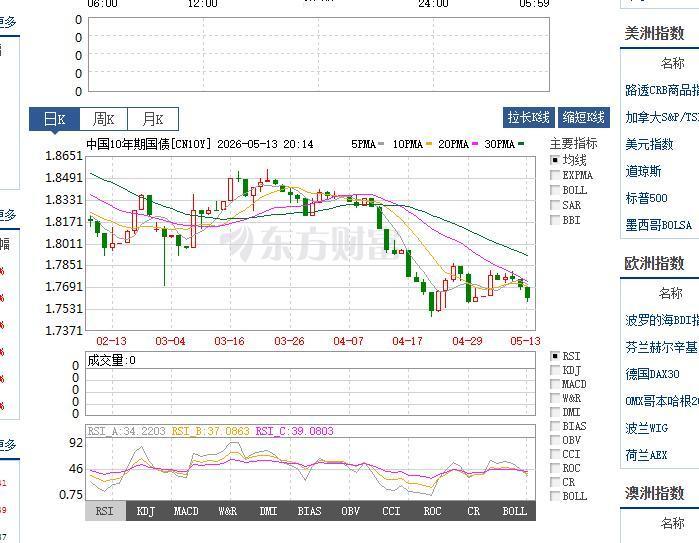
Task: Open the OBV tab in bottom bar
Action: pyautogui.click(x=350, y=511)
